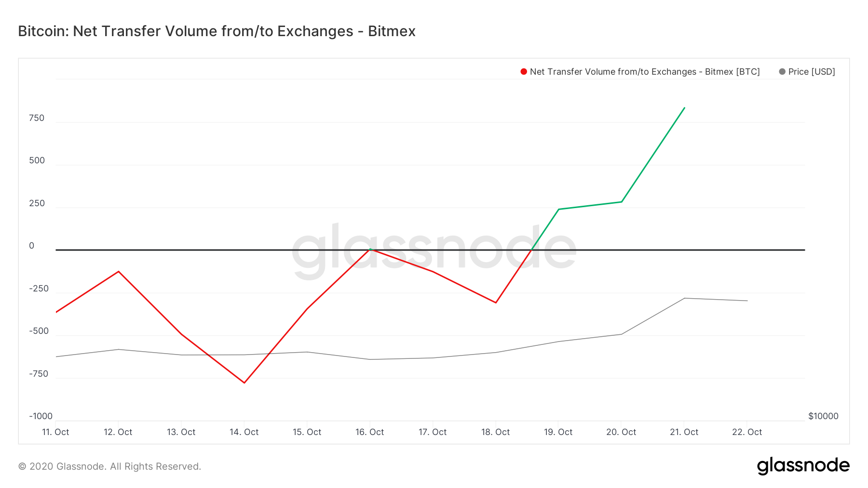Toggle the Net Transfer Volume Bitmex [BTC] legend label

point(645,72)
